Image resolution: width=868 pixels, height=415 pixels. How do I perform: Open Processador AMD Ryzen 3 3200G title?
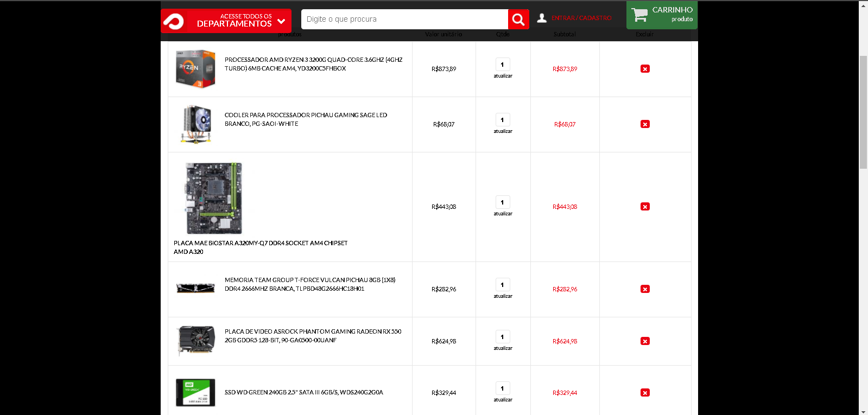point(314,64)
